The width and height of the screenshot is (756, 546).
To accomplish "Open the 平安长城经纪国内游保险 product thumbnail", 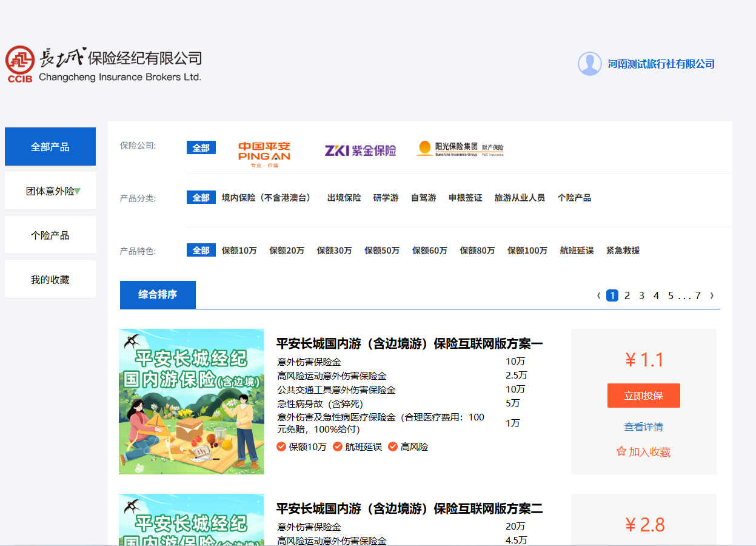I will [192, 402].
